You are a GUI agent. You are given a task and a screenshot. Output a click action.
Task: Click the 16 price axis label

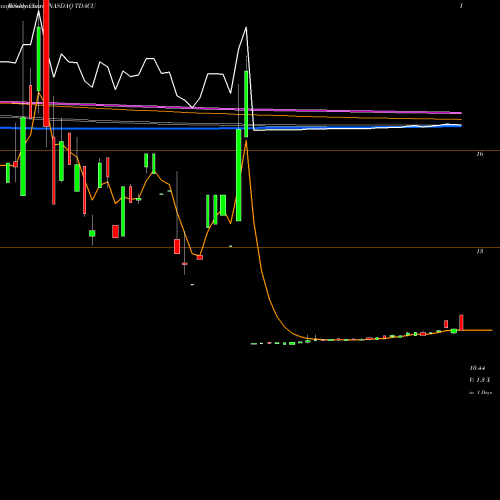(480, 154)
